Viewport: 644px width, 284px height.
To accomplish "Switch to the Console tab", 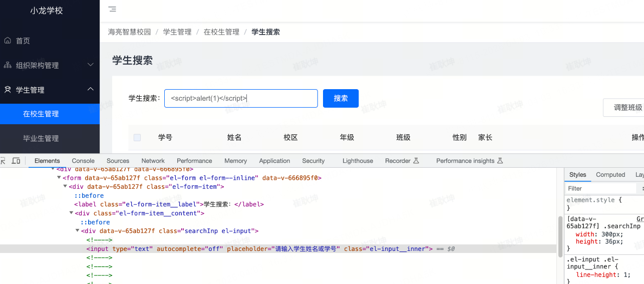I will (x=83, y=161).
